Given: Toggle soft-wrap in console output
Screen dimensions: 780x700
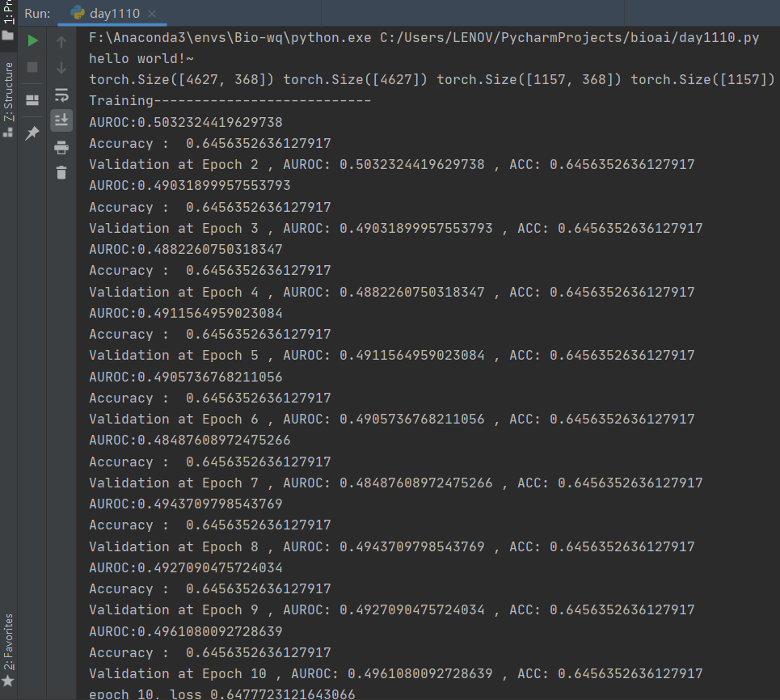Looking at the screenshot, I should tap(61, 95).
